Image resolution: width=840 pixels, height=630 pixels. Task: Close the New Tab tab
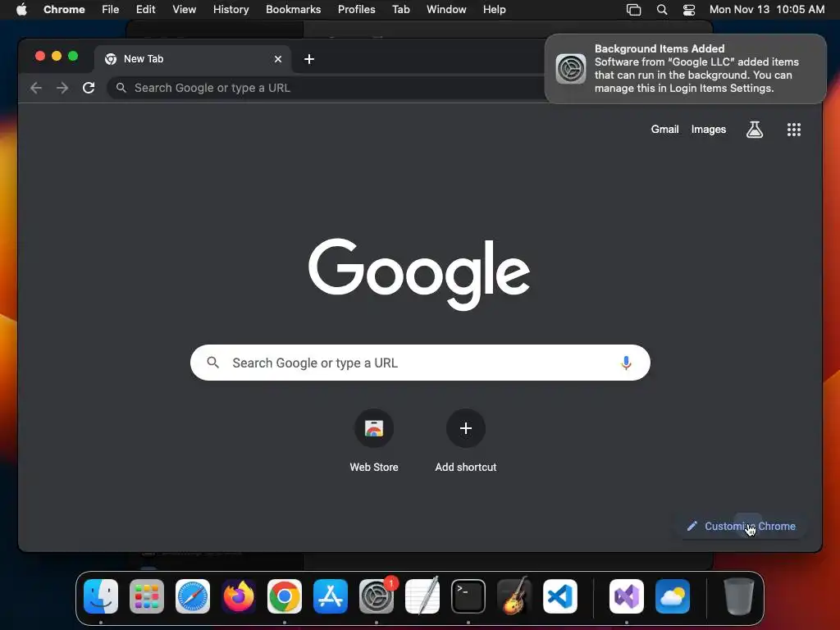[277, 59]
